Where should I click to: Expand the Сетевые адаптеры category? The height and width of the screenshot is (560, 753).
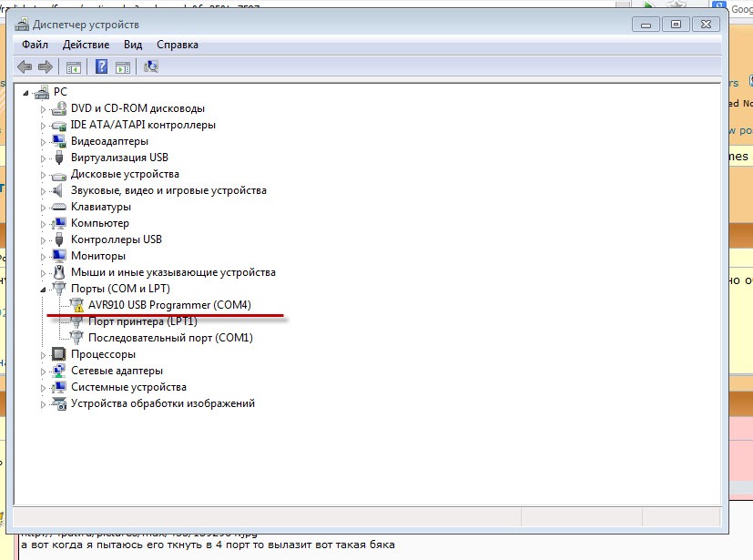pos(42,371)
